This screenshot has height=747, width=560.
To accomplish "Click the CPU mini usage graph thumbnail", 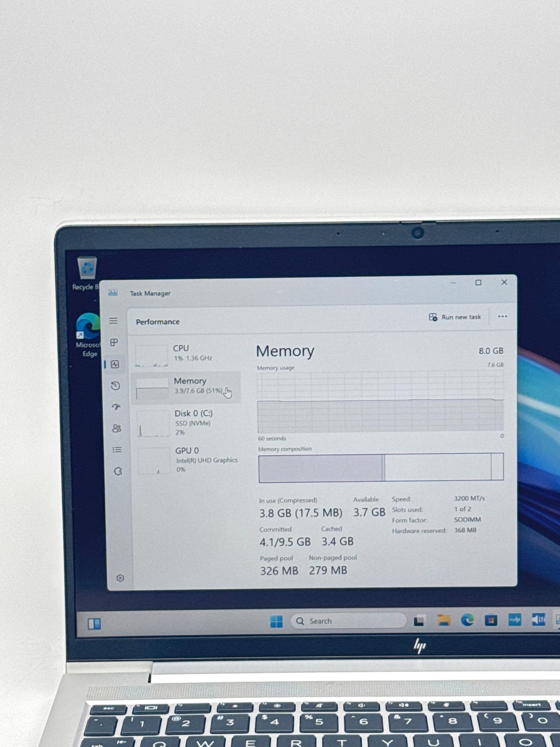I will pyautogui.click(x=151, y=356).
